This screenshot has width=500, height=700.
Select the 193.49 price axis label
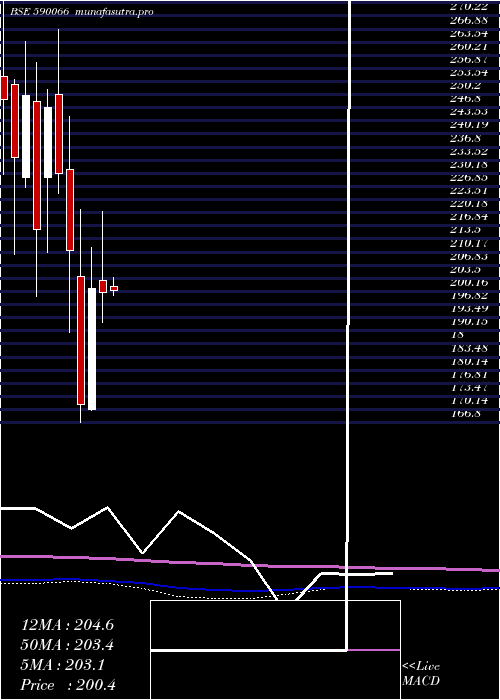pyautogui.click(x=469, y=308)
